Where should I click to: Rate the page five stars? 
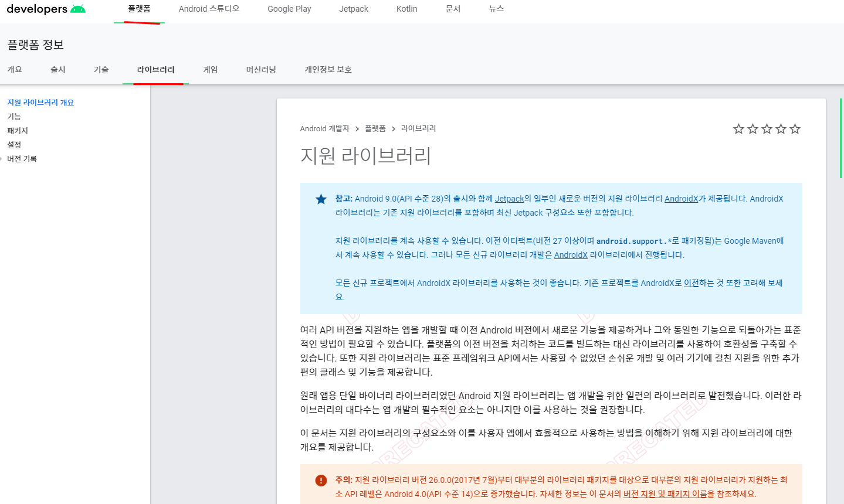coord(795,129)
